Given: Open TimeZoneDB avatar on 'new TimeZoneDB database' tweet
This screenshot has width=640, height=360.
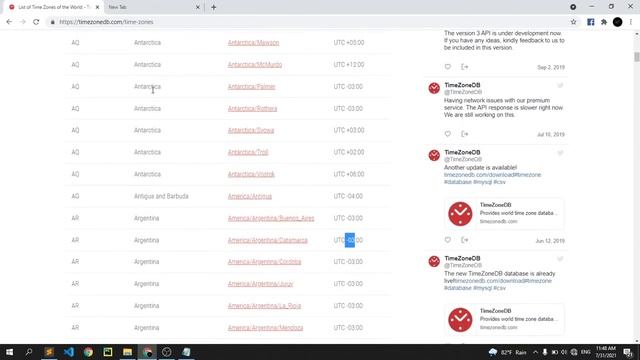Looking at the screenshot, I should pyautogui.click(x=434, y=261).
